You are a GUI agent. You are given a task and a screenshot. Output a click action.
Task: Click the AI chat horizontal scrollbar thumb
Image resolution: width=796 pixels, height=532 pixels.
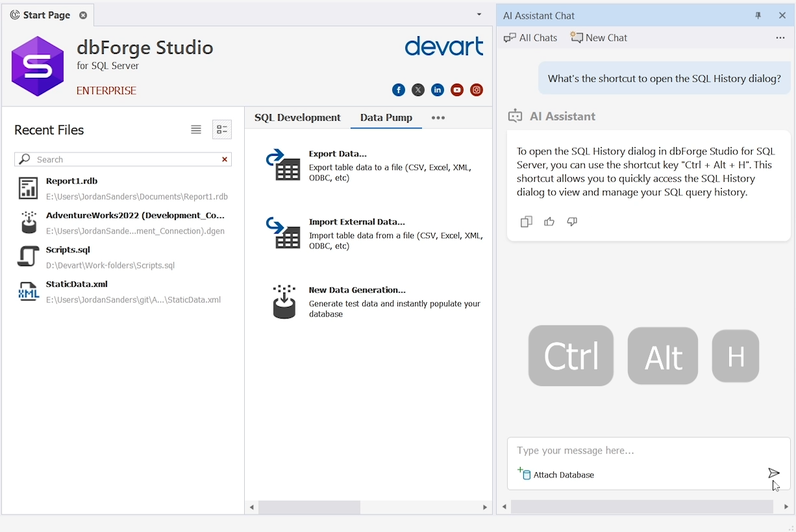click(x=642, y=507)
